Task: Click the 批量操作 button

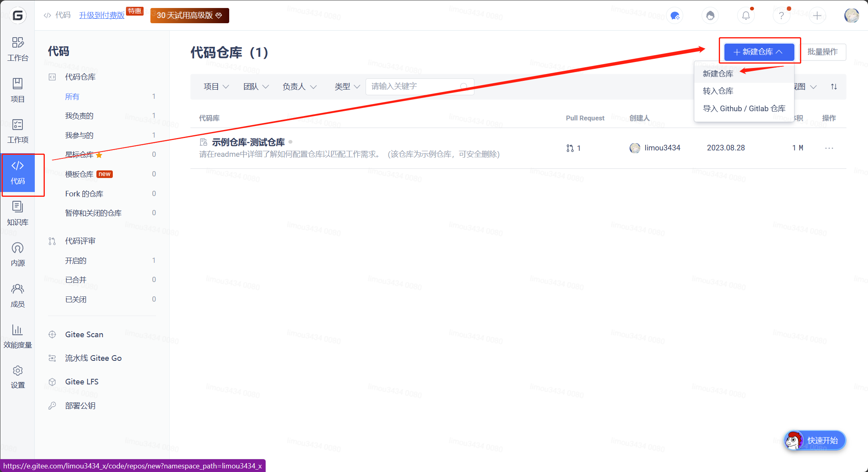Action: (822, 52)
